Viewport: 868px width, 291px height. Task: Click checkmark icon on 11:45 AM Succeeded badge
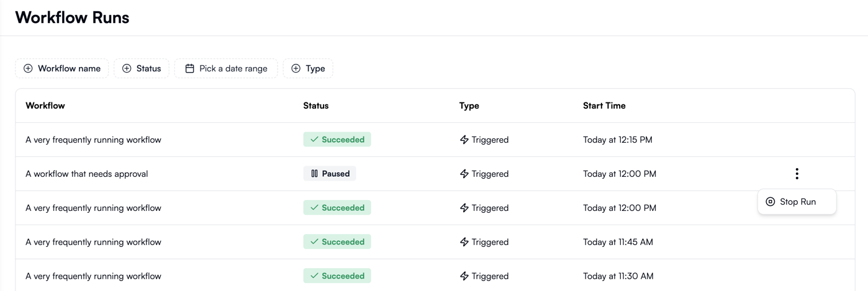coord(314,242)
